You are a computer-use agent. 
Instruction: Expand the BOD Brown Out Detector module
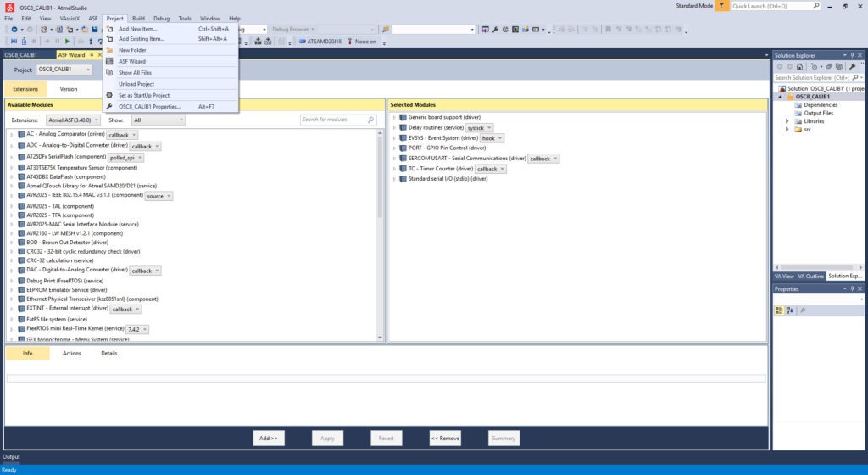coord(12,243)
